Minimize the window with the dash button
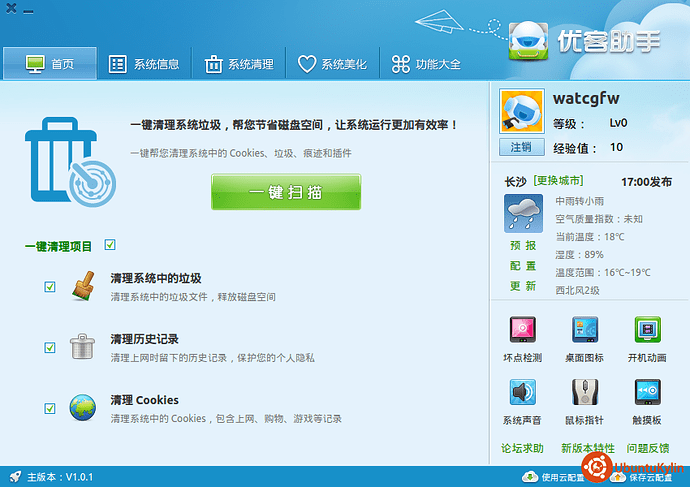 pyautogui.click(x=28, y=12)
